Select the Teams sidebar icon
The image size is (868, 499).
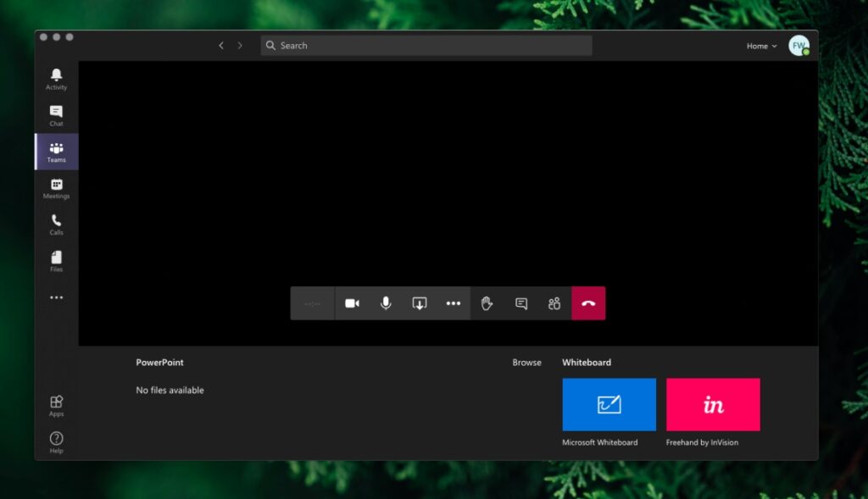[57, 152]
